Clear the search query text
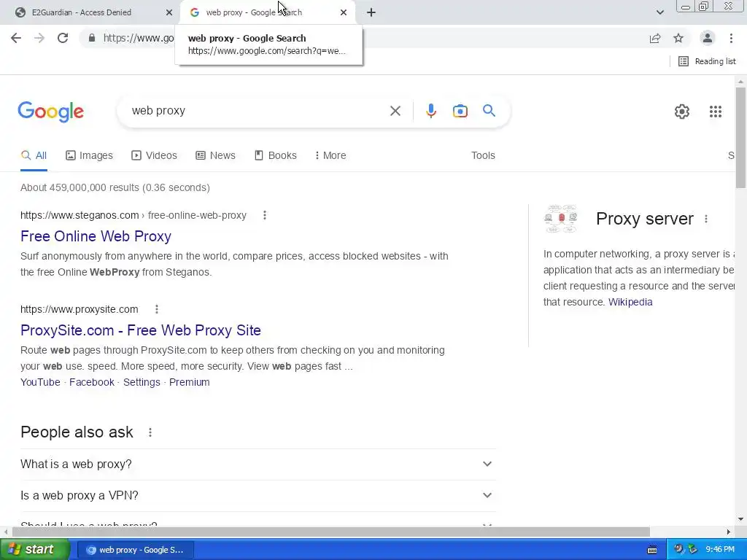Viewport: 747px width, 560px height. click(395, 111)
